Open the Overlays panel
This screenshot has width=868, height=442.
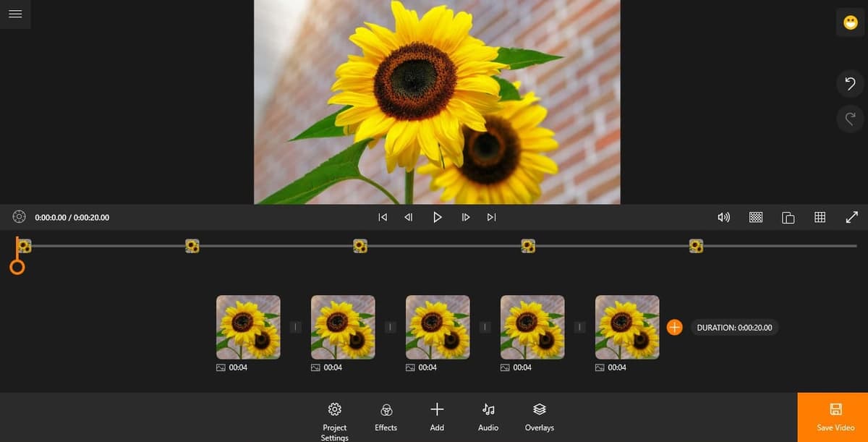pyautogui.click(x=540, y=417)
